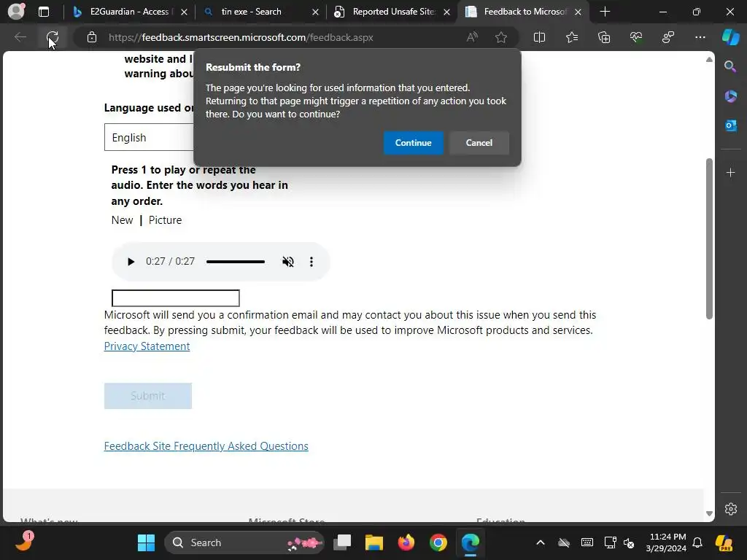The image size is (747, 560).
Task: Click the Submit button
Action: pos(147,396)
